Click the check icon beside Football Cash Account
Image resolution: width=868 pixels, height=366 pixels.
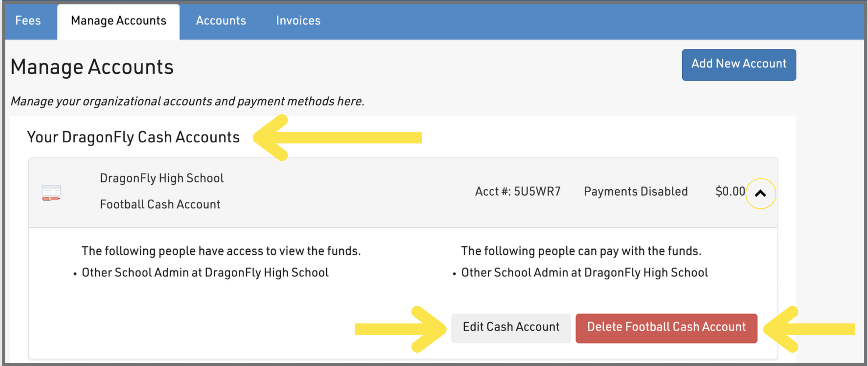pyautogui.click(x=51, y=192)
